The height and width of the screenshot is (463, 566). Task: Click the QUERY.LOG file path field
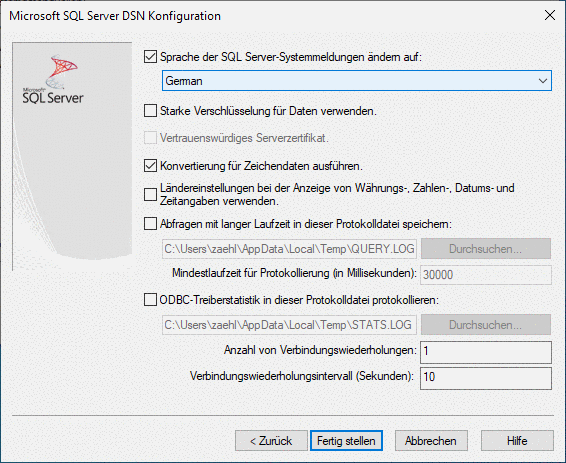tap(289, 249)
